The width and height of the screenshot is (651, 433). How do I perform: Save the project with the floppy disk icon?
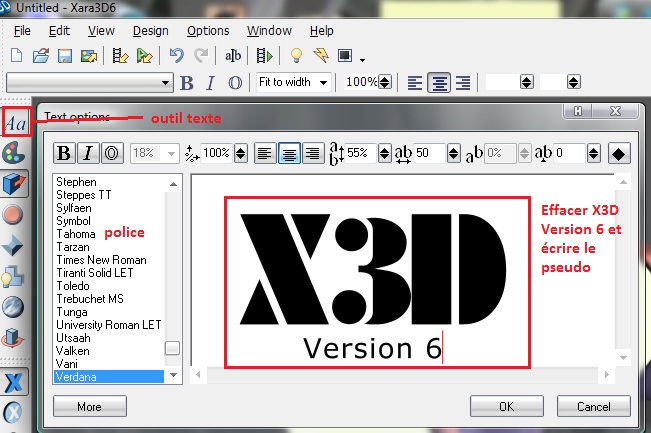click(x=65, y=56)
